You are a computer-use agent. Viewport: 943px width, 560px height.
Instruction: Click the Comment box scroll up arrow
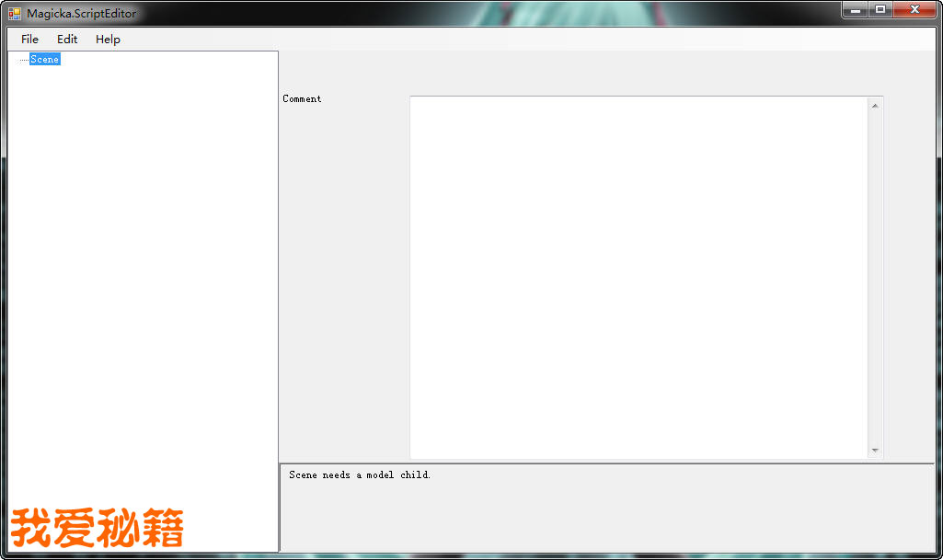coord(875,106)
